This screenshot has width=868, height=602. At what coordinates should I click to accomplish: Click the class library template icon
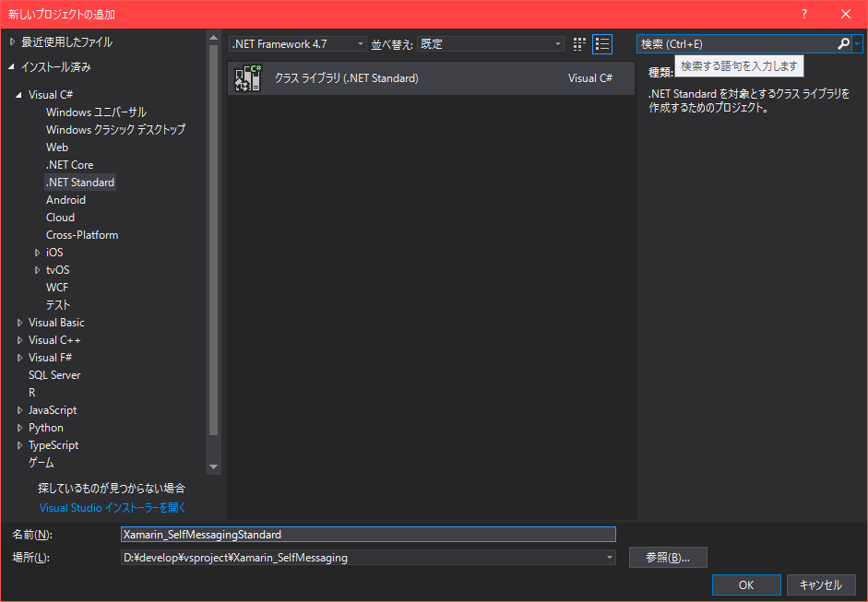pyautogui.click(x=247, y=78)
